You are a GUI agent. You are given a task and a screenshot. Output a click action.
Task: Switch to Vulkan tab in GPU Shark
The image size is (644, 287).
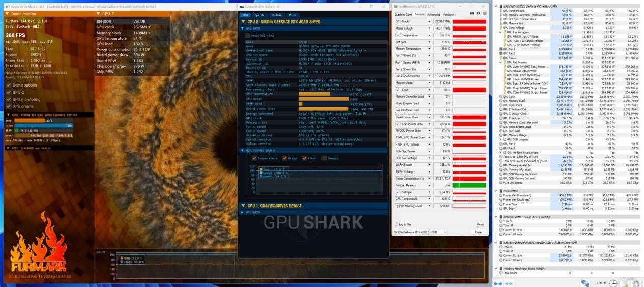[277, 15]
